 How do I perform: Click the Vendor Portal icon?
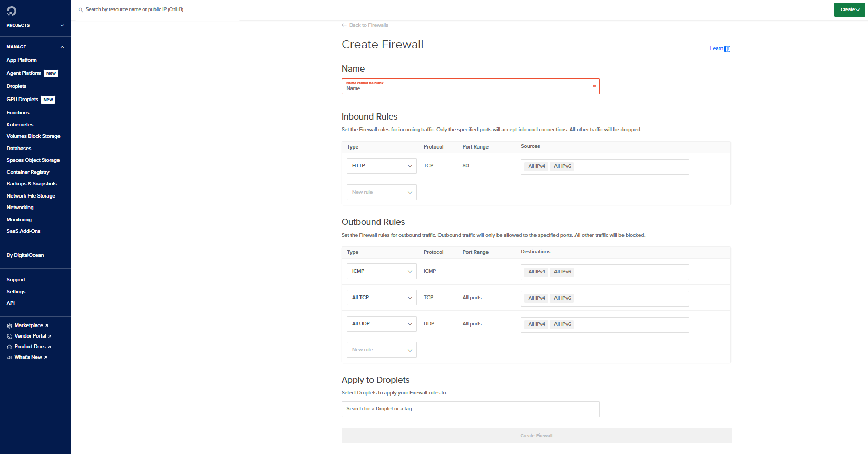9,337
